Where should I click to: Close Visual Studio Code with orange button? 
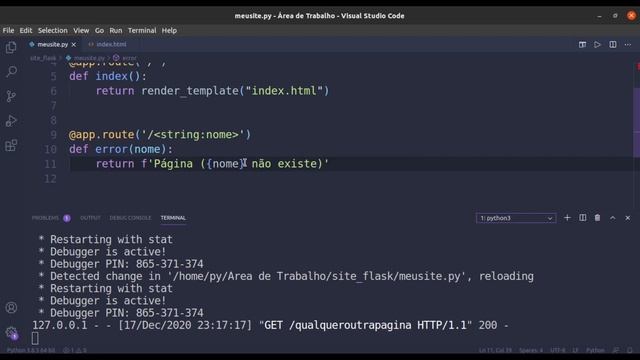tap(631, 16)
